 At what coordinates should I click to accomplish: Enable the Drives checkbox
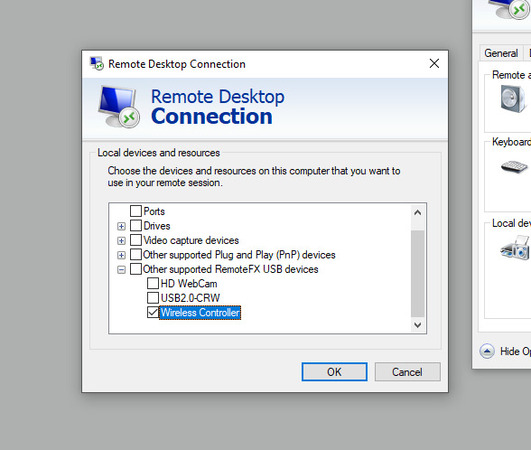[136, 226]
